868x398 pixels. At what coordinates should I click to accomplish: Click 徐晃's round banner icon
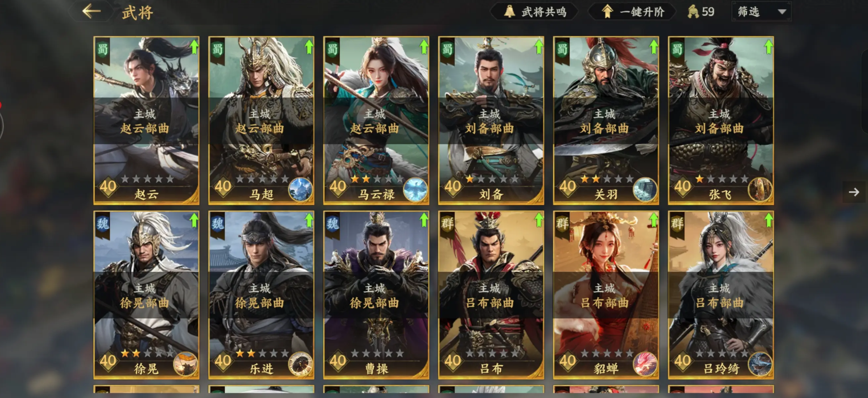click(x=185, y=364)
